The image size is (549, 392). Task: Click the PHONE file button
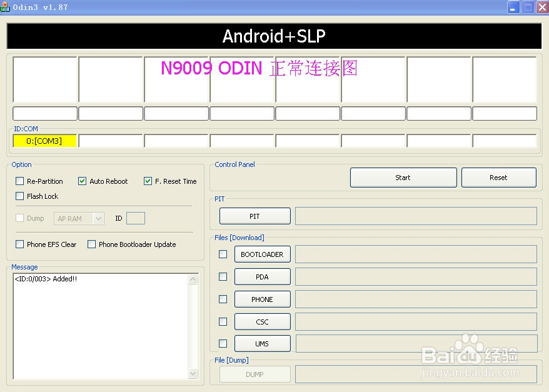(262, 299)
